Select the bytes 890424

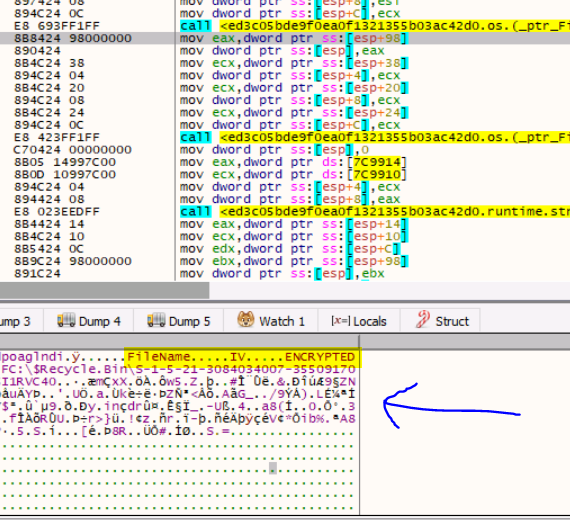point(37,51)
